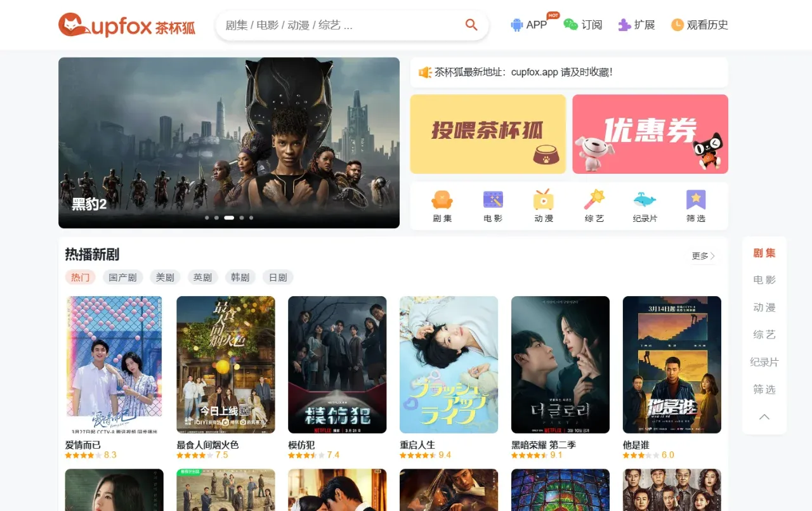Click the 模仿犯 title link
Image resolution: width=812 pixels, height=511 pixels.
pyautogui.click(x=301, y=445)
